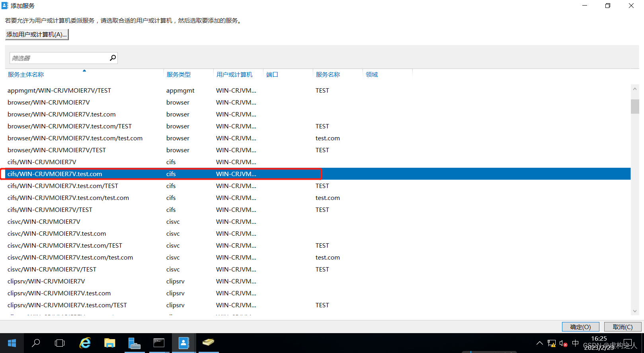Select browser/WIN-CRJVMOIER7V.test.com/TEST row
The width and height of the screenshot is (644, 353).
[318, 126]
